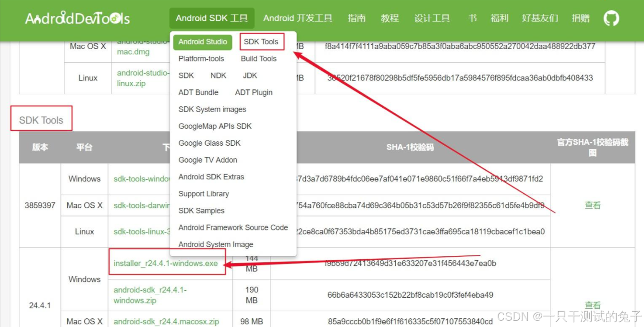Download sdk-tools-darwin link for 3859397
Viewport: 644px width, 327px height.
(142, 205)
